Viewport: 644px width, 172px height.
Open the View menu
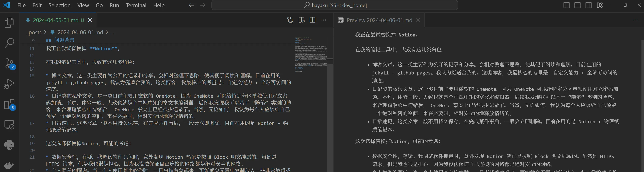[83, 5]
